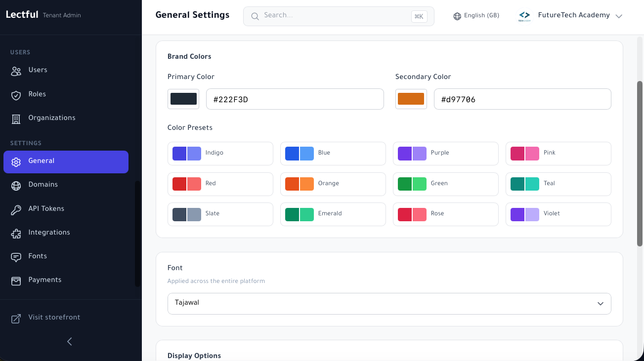Click the Organizations building icon

[16, 119]
